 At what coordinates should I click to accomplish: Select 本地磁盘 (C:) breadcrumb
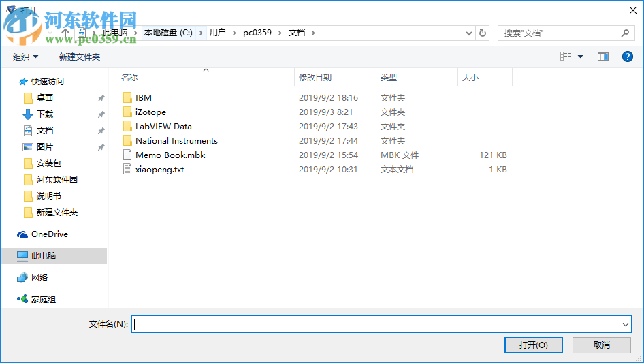168,33
